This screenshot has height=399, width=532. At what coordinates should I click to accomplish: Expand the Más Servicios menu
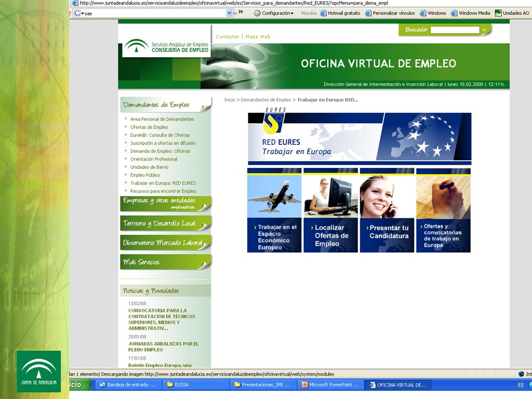[166, 262]
